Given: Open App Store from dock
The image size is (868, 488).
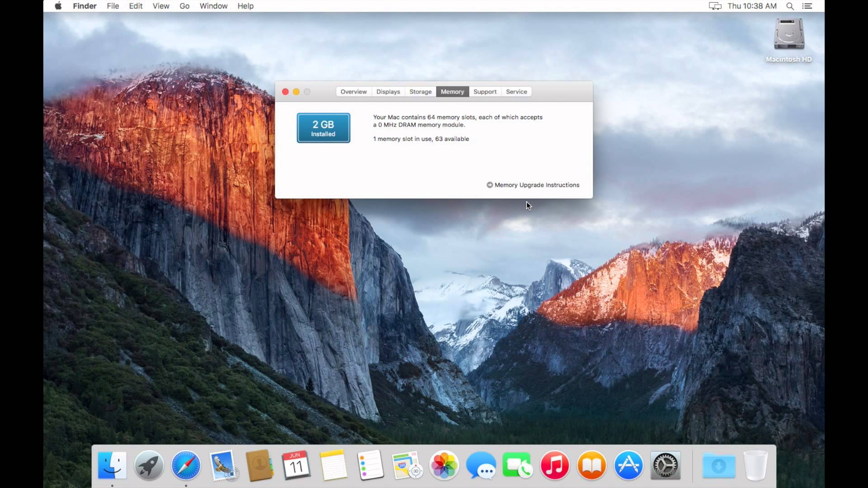Looking at the screenshot, I should click(628, 465).
